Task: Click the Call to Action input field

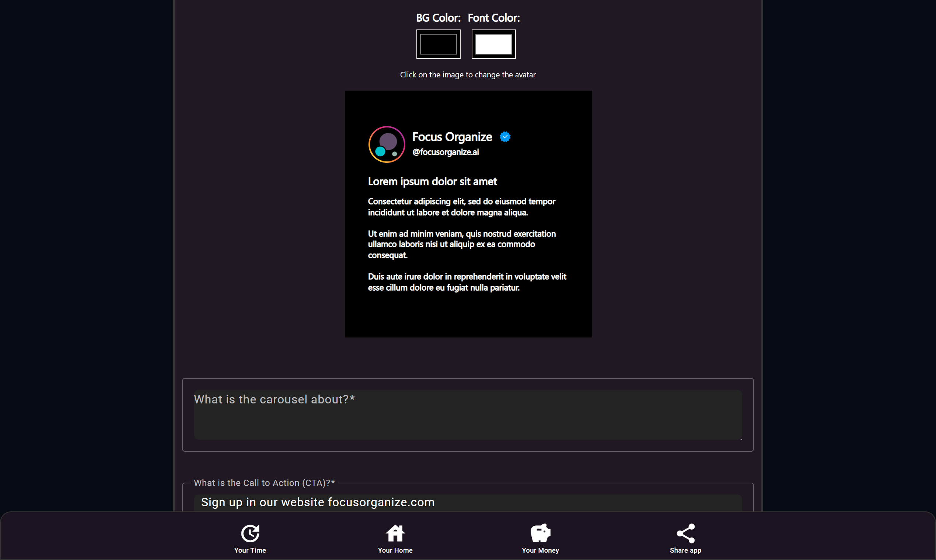Action: 468,503
